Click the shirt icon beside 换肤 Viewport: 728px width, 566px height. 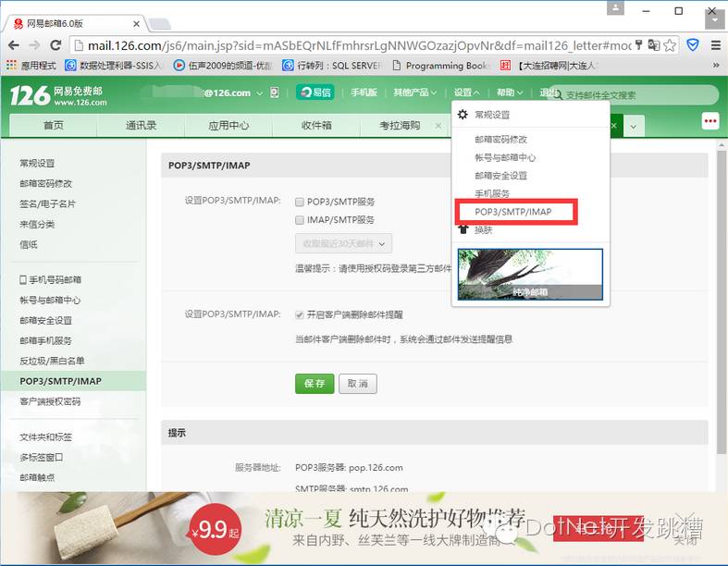pyautogui.click(x=463, y=229)
